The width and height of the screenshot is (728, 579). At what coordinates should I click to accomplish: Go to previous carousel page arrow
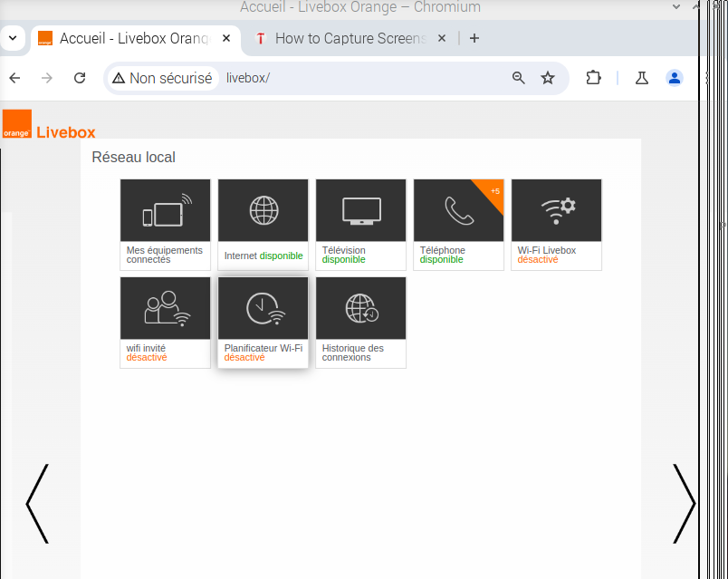click(x=37, y=504)
